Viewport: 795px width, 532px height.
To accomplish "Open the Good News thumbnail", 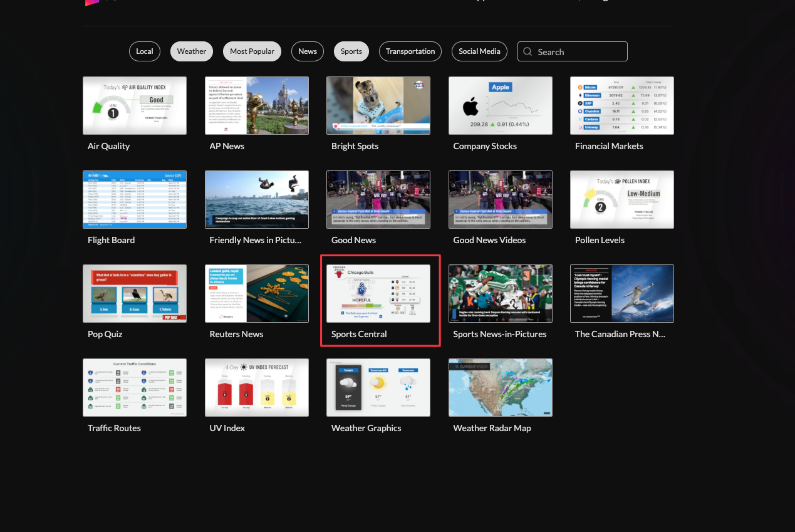I will (x=378, y=199).
